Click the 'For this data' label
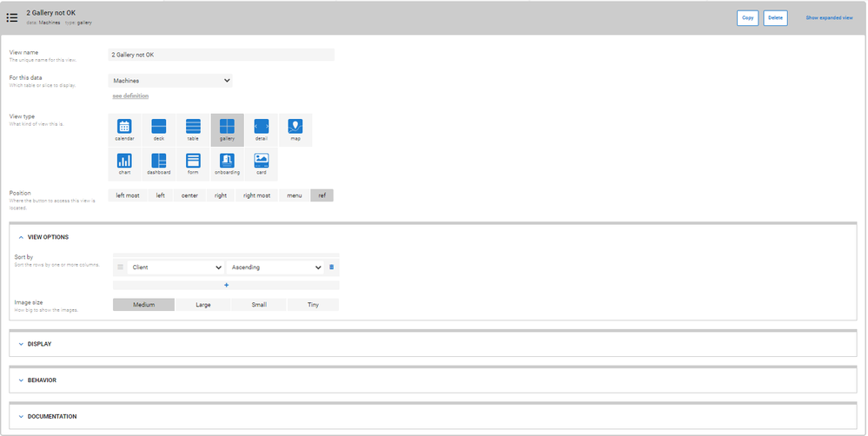The image size is (868, 436). coord(25,78)
